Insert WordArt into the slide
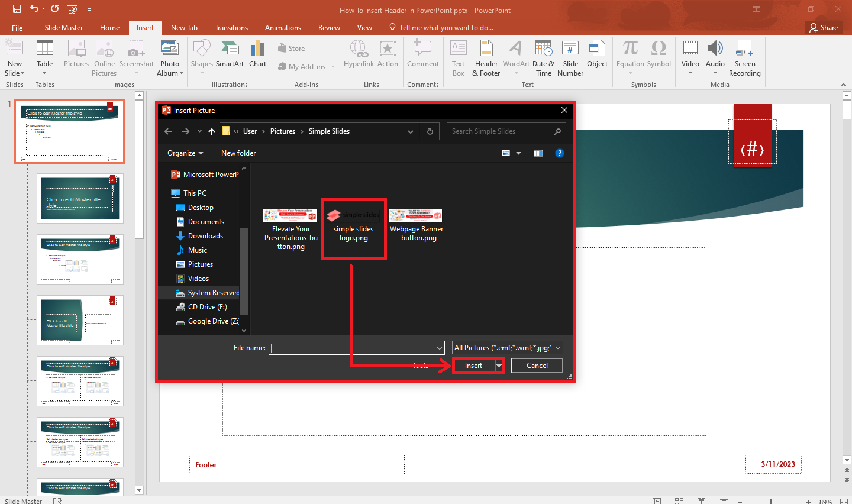The image size is (852, 504). 515,57
